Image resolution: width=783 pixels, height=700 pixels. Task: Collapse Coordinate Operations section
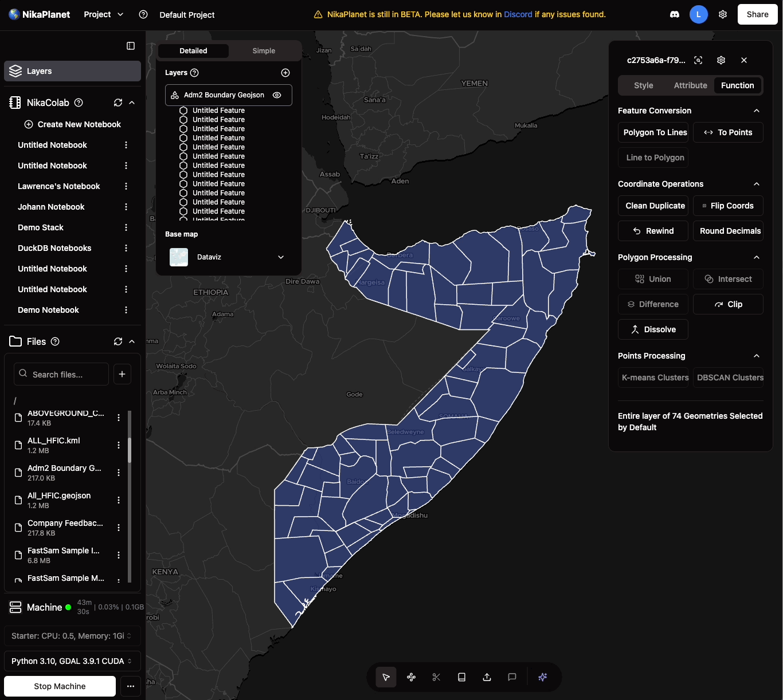point(757,184)
